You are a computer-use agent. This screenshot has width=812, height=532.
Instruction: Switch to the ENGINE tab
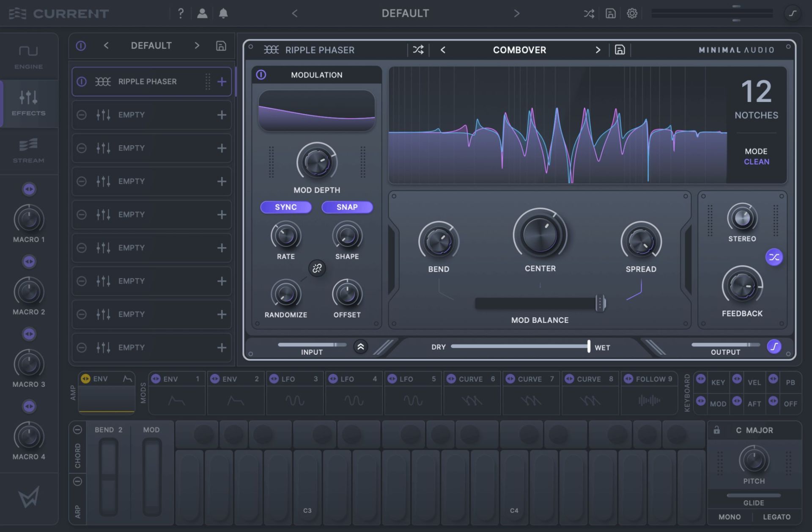point(29,57)
